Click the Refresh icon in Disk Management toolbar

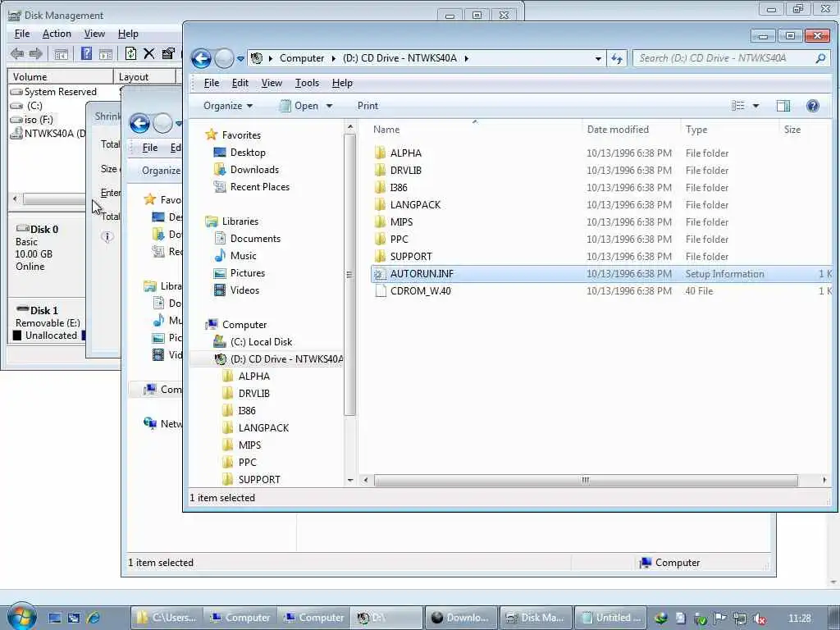[x=130, y=53]
